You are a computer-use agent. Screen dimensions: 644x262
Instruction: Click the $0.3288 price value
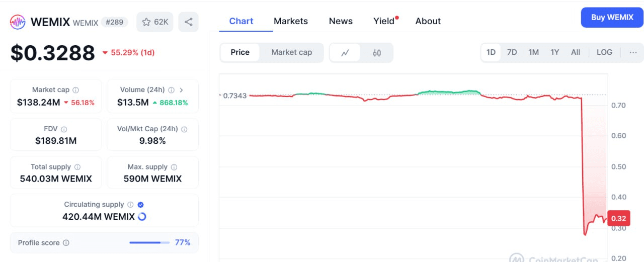click(x=53, y=53)
